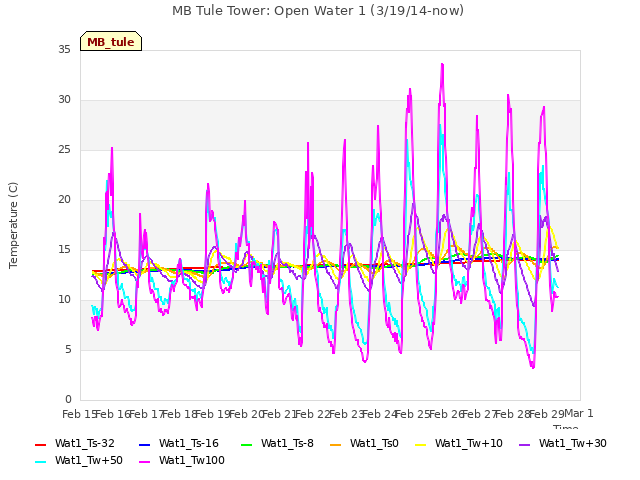This screenshot has height=480, width=640.
Task: Click the 0 y-axis tick label
Action: point(68,400)
